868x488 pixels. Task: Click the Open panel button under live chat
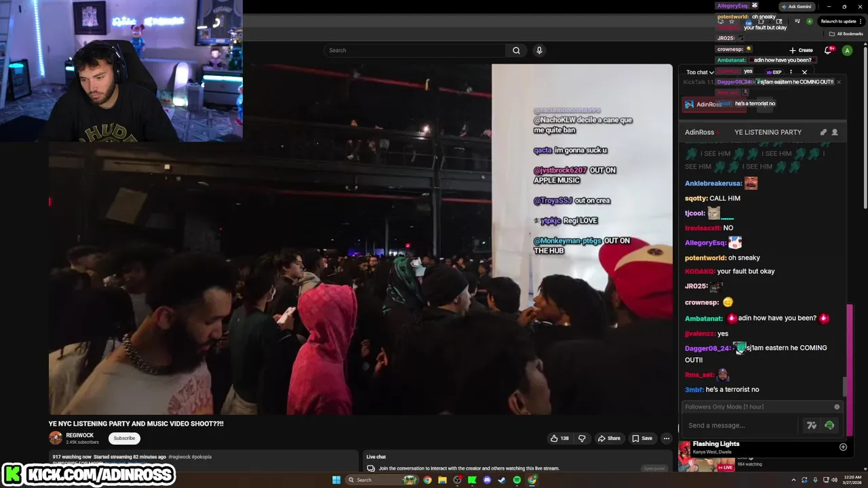654,468
